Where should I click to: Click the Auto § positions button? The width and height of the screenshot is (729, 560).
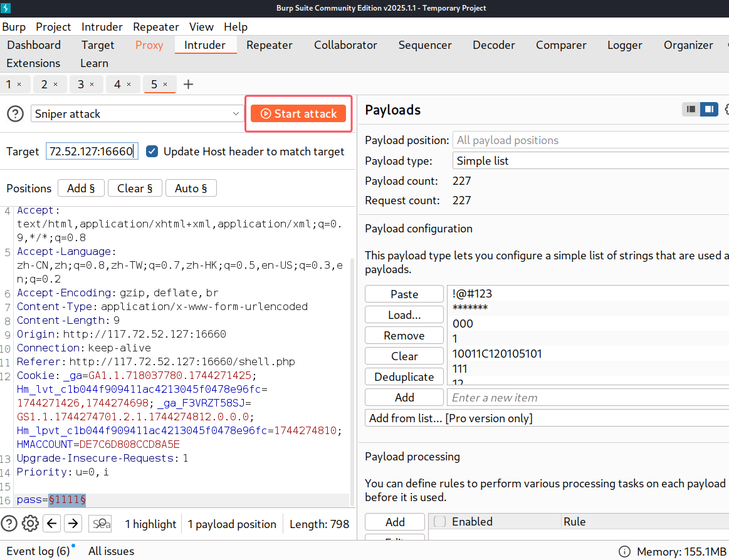[x=191, y=188]
